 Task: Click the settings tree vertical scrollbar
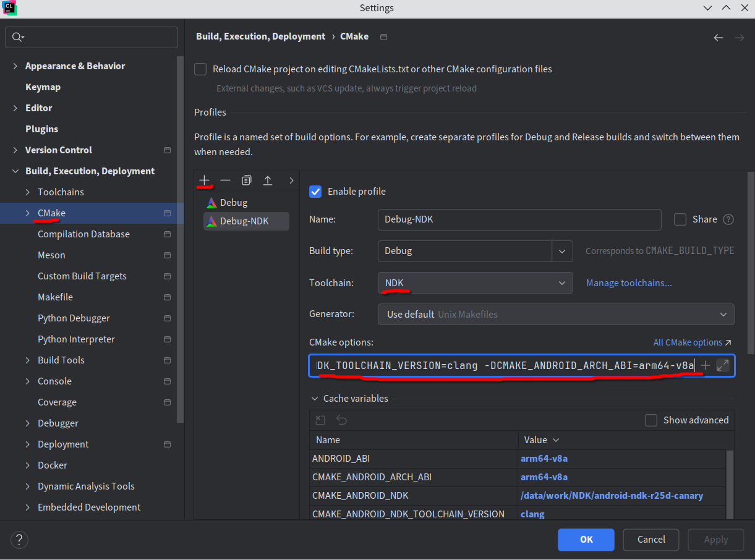click(181, 240)
